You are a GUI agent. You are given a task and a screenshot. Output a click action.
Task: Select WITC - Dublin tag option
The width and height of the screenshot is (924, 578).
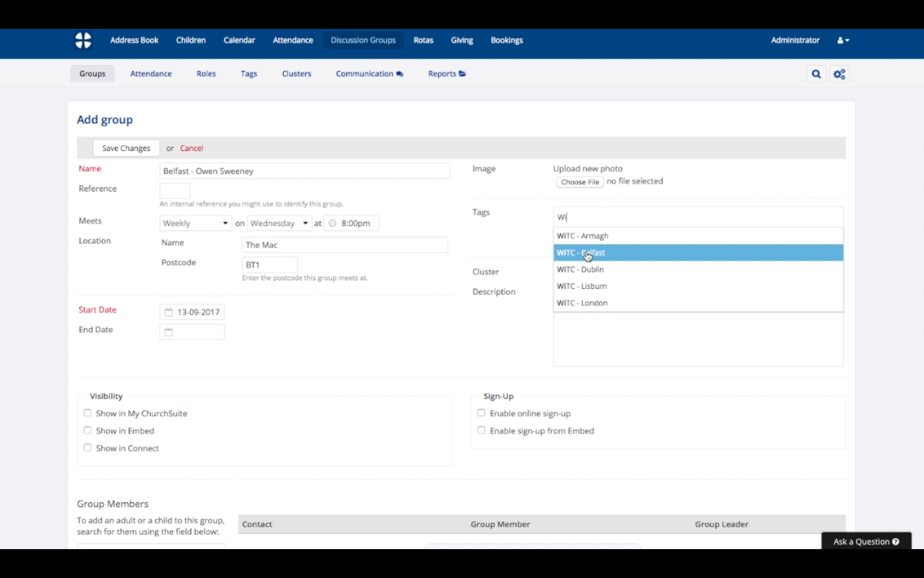coord(698,269)
